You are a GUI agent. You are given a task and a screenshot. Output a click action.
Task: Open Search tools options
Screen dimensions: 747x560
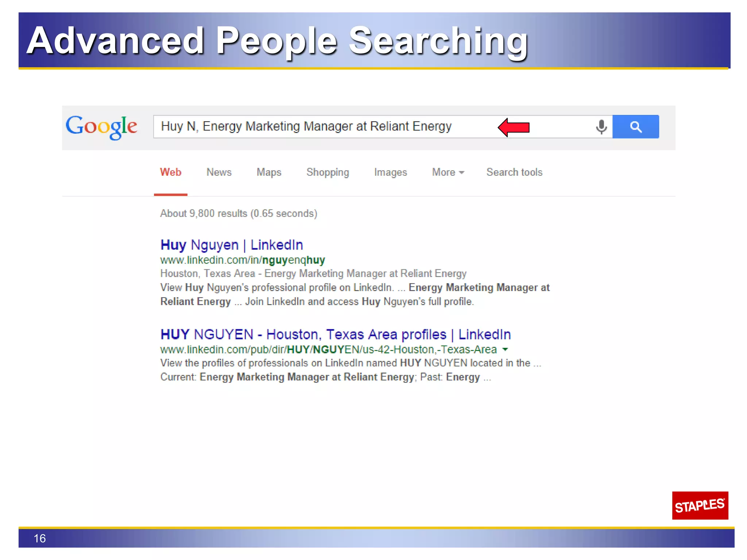pos(514,172)
